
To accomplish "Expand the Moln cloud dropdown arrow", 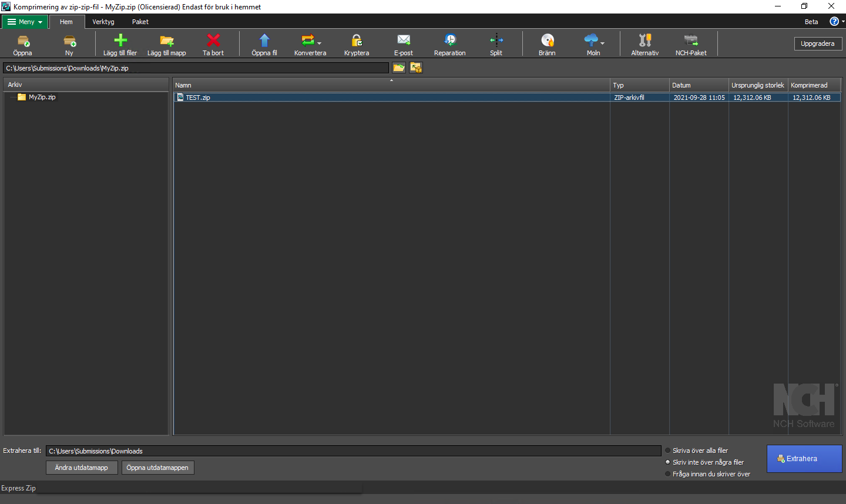I will pyautogui.click(x=603, y=43).
